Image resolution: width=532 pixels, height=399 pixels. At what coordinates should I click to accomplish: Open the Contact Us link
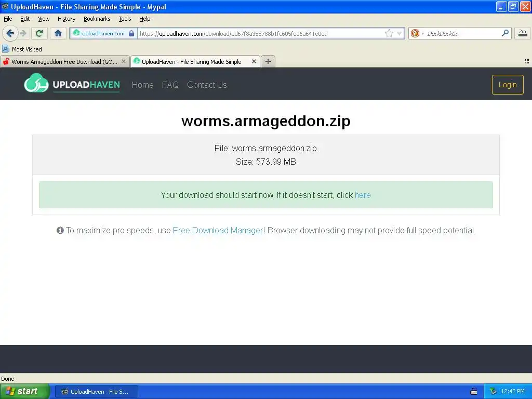[x=207, y=85]
